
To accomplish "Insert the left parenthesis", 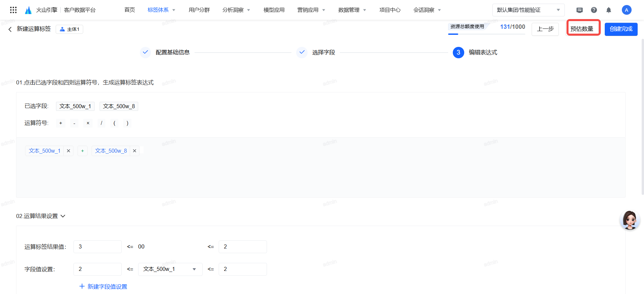I will [114, 123].
